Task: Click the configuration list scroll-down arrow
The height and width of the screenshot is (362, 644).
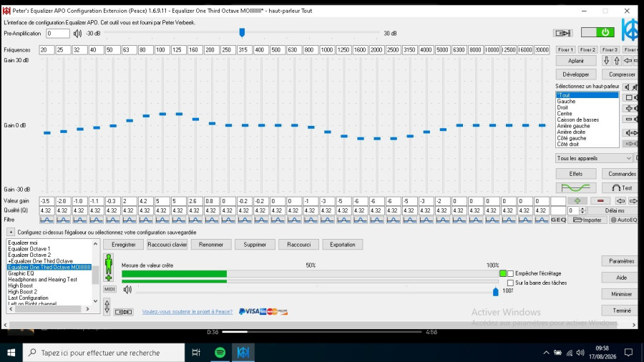Action: 96,301
